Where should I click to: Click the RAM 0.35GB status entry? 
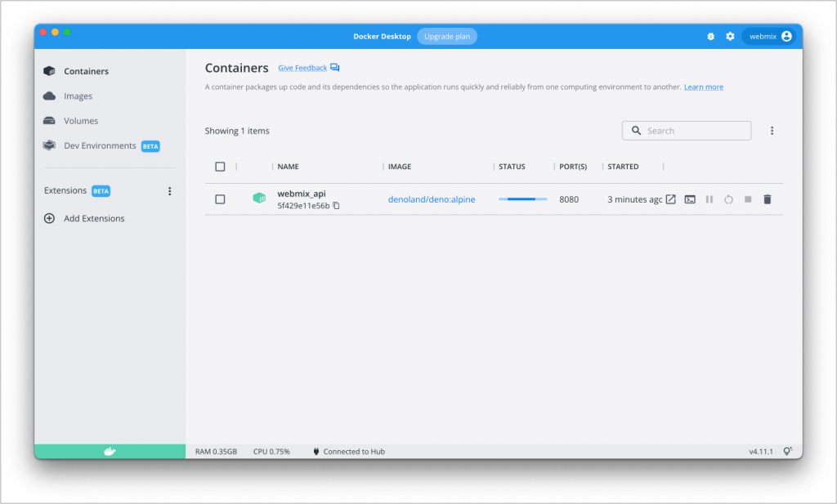(216, 451)
